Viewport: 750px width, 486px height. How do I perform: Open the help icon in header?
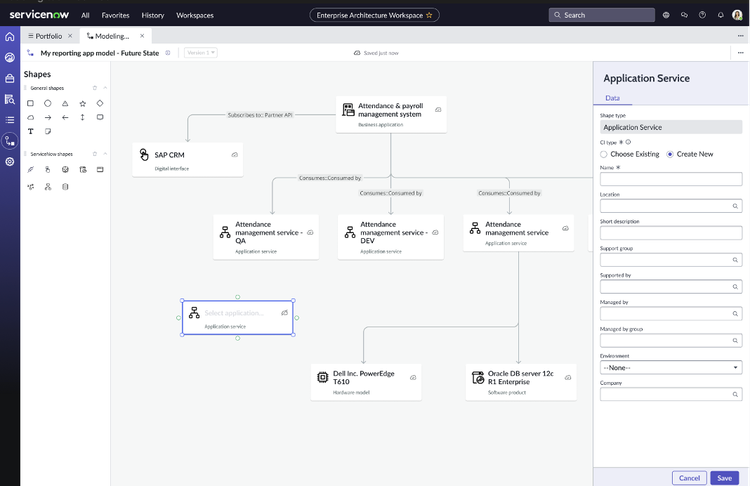pos(702,15)
